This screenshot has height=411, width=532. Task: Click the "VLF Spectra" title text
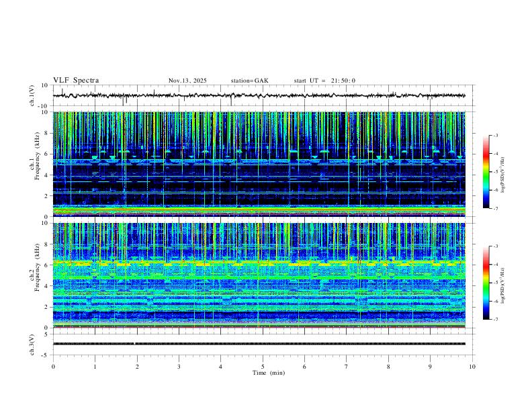coord(76,81)
